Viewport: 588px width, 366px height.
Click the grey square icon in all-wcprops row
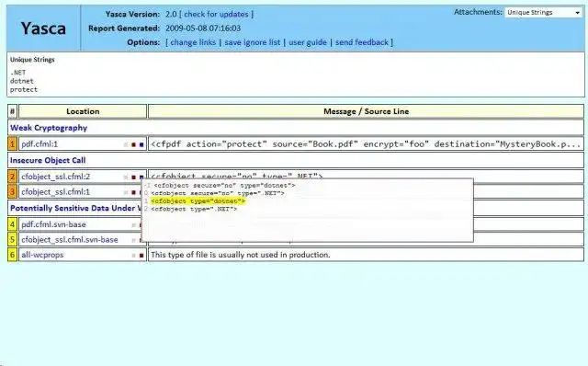(133, 256)
